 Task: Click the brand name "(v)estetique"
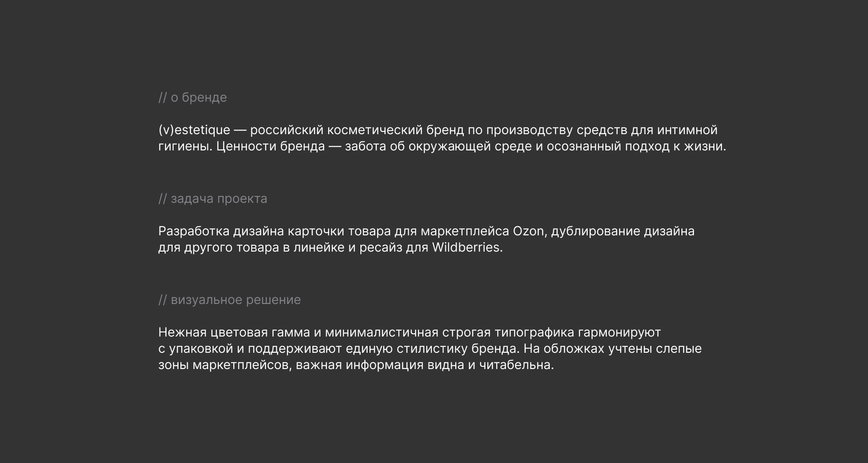(194, 130)
